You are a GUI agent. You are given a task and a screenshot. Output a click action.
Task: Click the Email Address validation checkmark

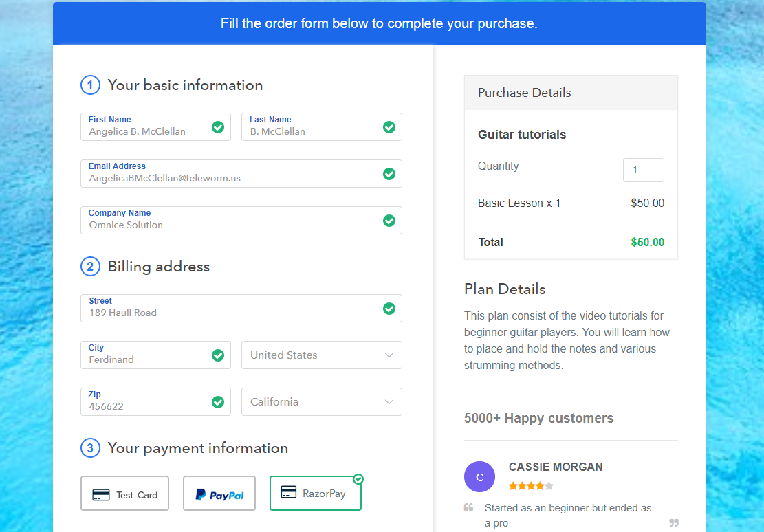tap(389, 174)
